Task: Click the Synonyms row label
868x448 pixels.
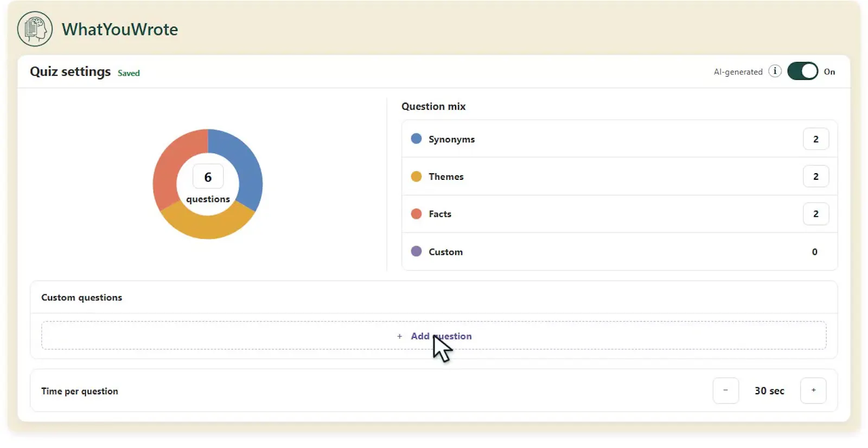Action: click(451, 140)
